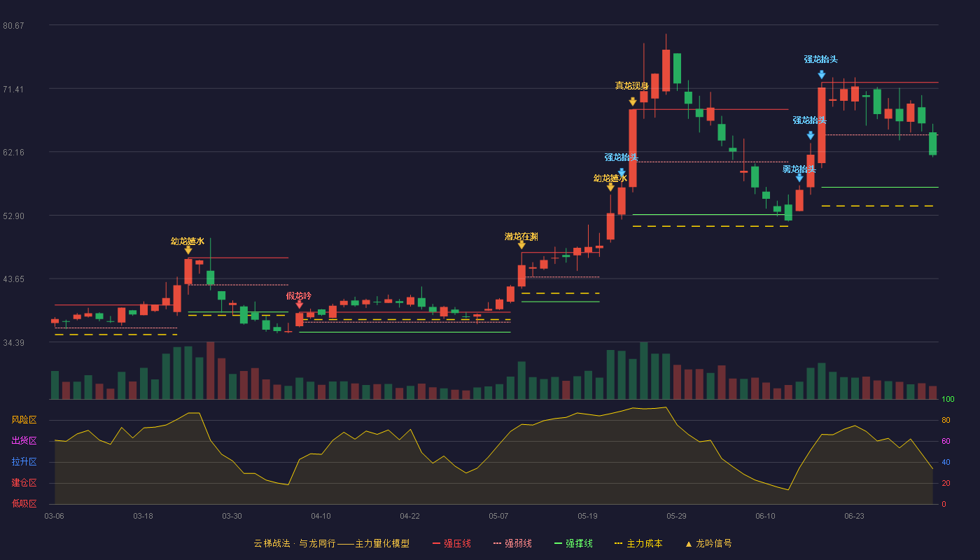980x560 pixels.
Task: Toggle the 强弱线 legend item
Action: [x=512, y=543]
